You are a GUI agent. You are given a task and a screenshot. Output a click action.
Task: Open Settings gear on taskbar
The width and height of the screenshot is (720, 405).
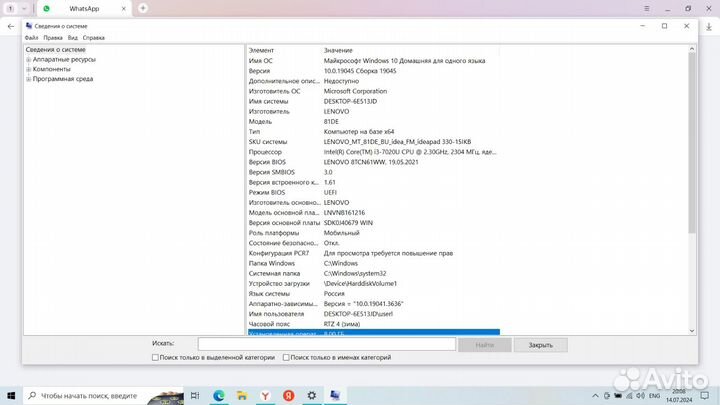312,395
